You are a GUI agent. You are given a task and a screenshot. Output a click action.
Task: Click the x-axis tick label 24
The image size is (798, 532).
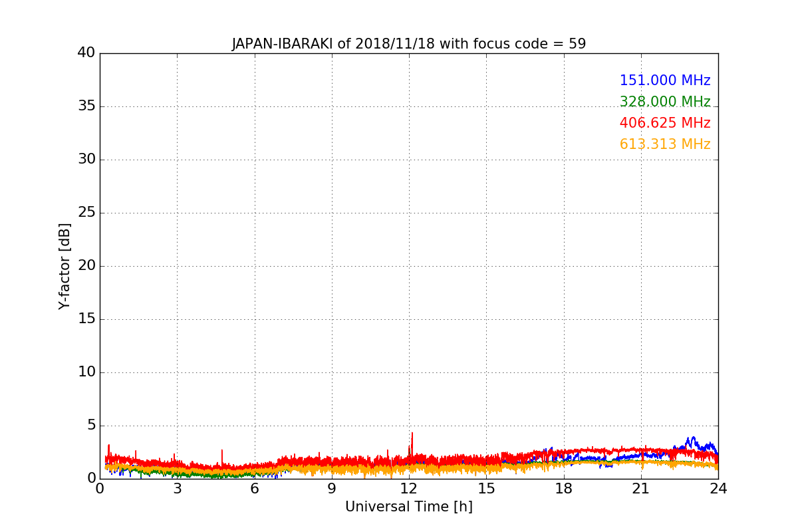pos(718,489)
